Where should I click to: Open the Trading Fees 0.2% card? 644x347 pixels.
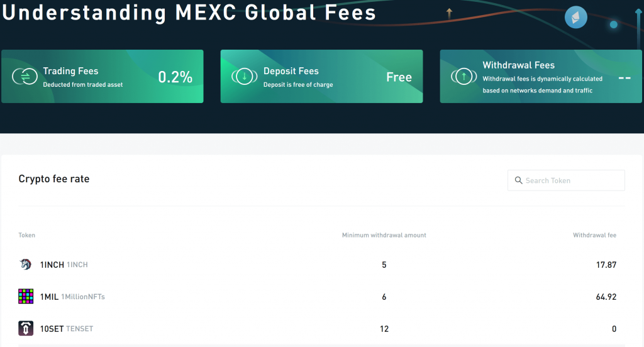tap(103, 77)
